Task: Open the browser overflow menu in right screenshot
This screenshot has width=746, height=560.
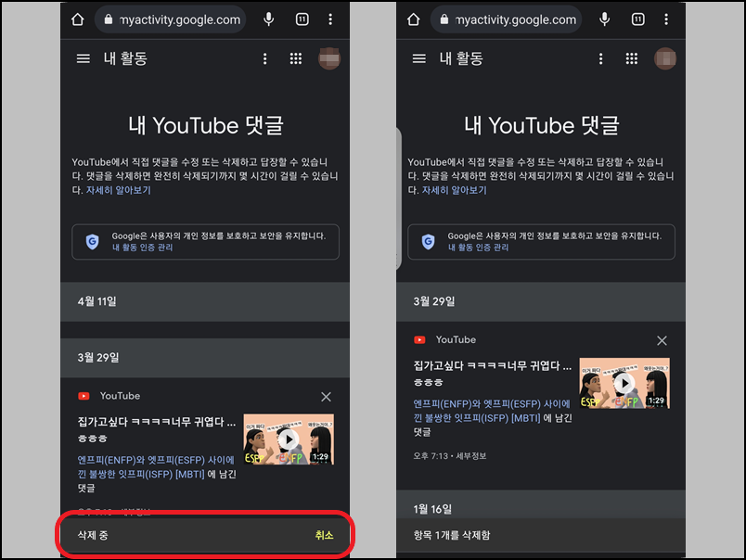Action: (666, 19)
